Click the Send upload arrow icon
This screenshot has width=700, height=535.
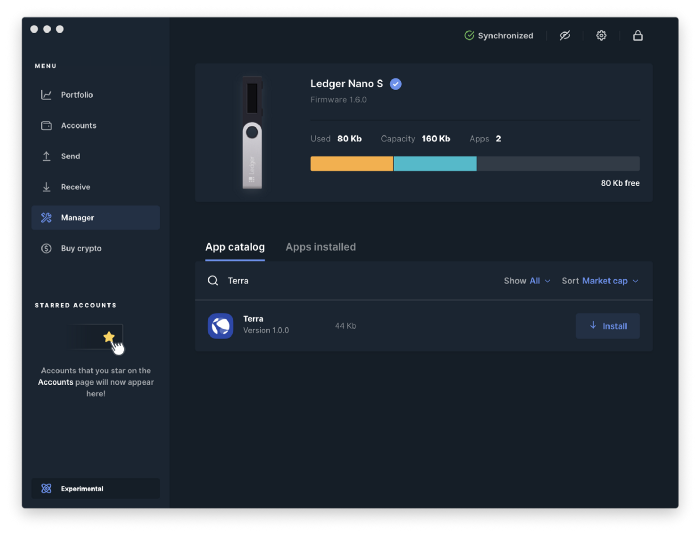(x=46, y=156)
